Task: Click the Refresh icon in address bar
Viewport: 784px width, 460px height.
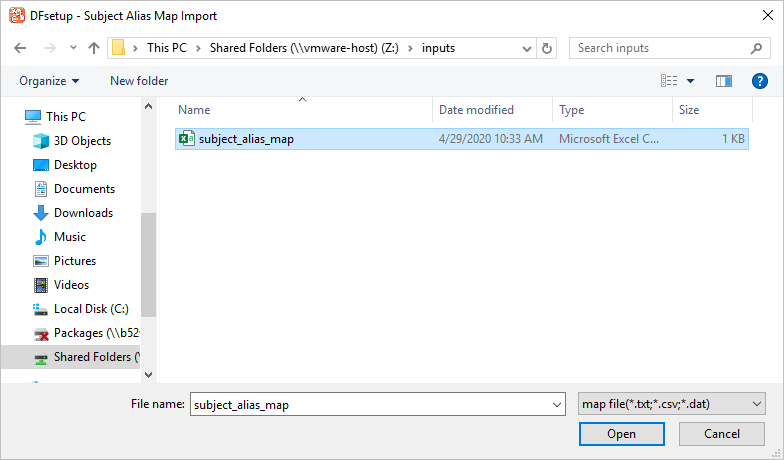Action: [x=546, y=48]
